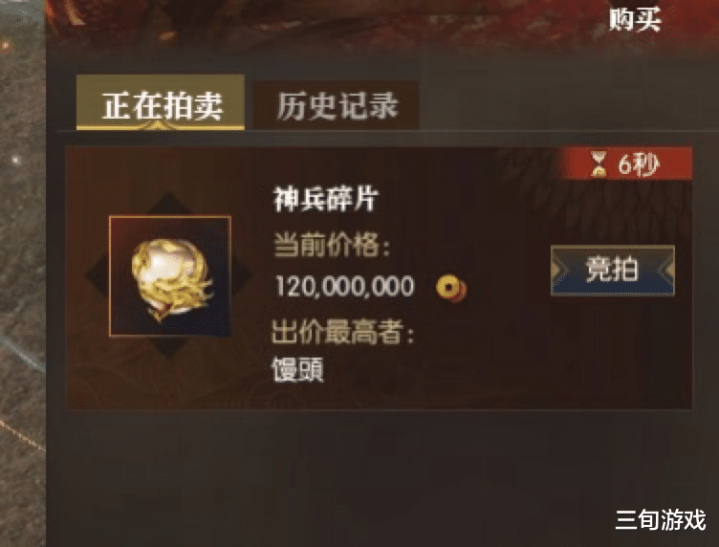Click the left arrow of 竞拍 button

point(560,271)
